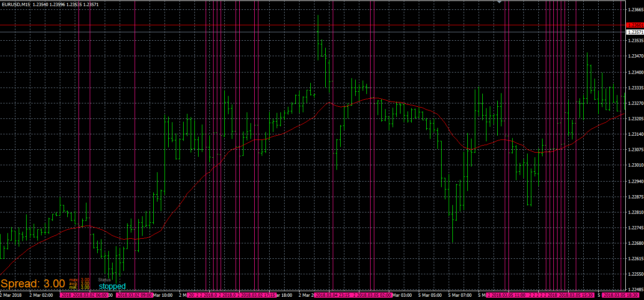Click the cyan 'stopped' status text
Viewport: 644px width, 300px height.
click(x=112, y=286)
